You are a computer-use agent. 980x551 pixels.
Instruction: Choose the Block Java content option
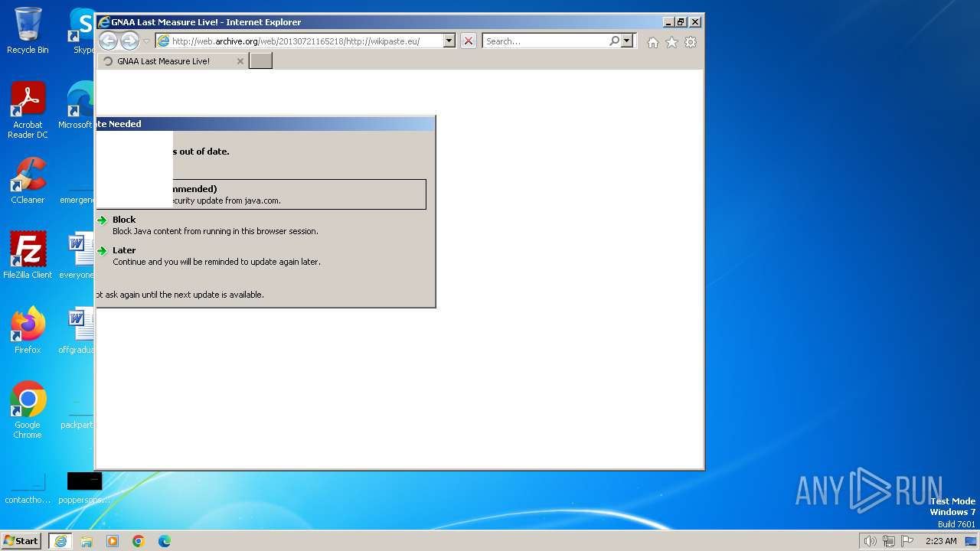pos(215,225)
